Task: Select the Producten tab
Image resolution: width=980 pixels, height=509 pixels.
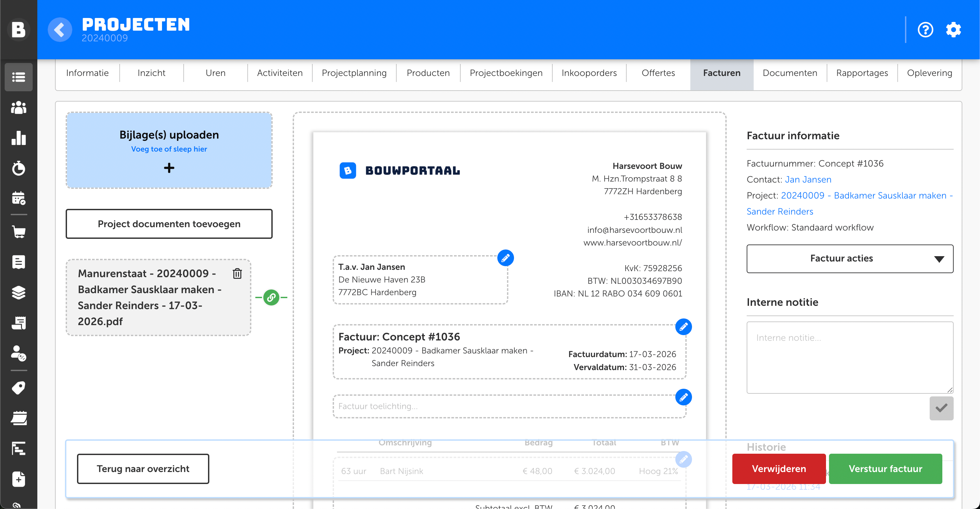Action: coord(428,73)
